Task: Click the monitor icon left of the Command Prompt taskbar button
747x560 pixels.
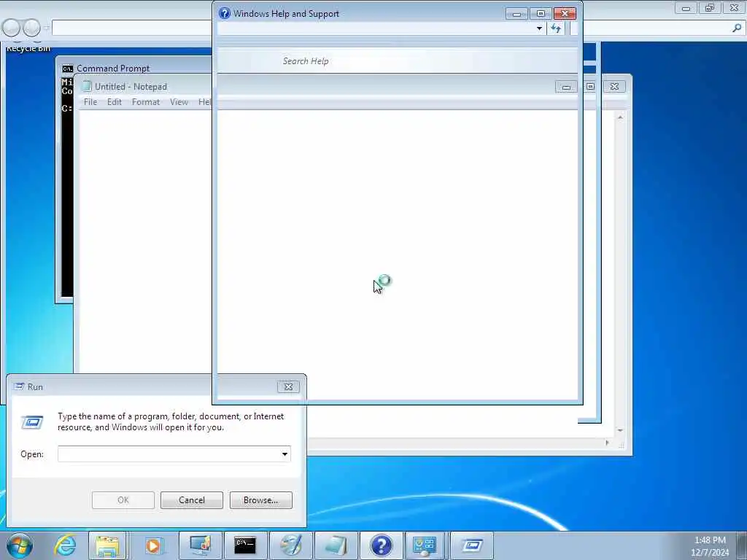Action: coord(200,545)
